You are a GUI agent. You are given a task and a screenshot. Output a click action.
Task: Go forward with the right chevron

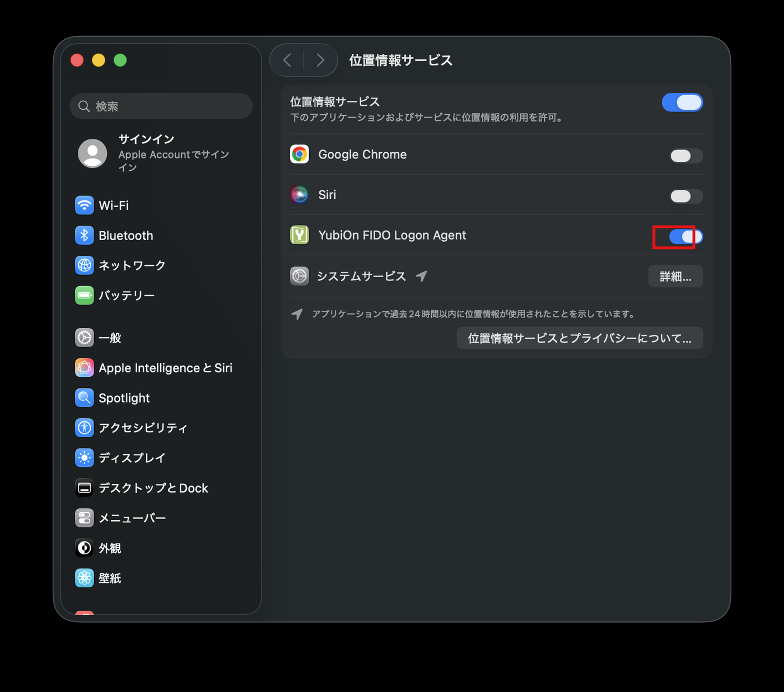(320, 60)
